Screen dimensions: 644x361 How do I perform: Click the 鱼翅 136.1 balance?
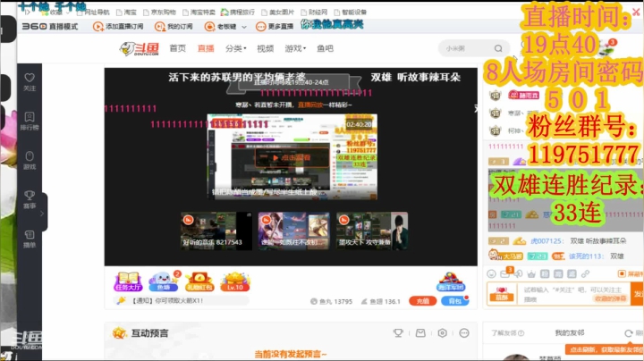381,301
